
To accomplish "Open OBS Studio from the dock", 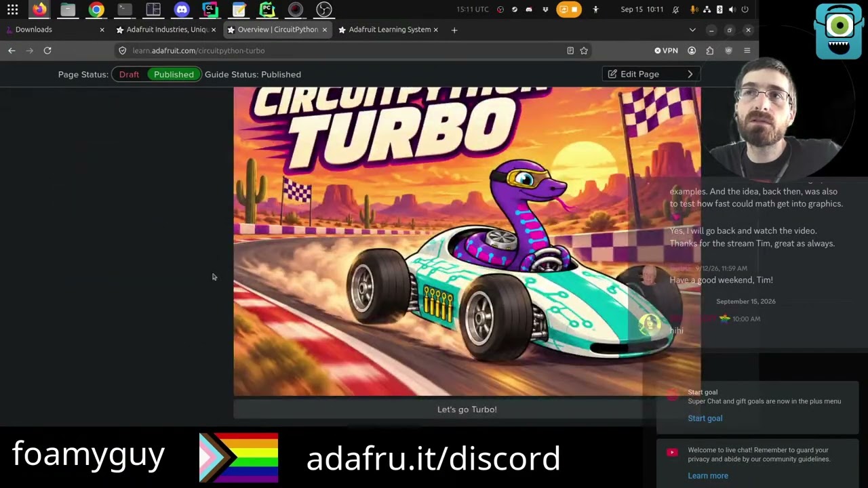I will pos(324,9).
